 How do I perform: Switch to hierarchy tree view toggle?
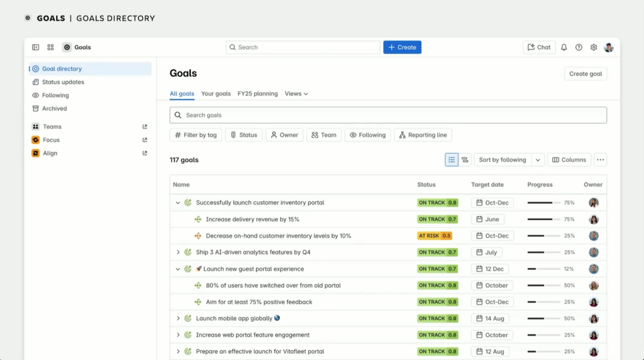(x=465, y=160)
